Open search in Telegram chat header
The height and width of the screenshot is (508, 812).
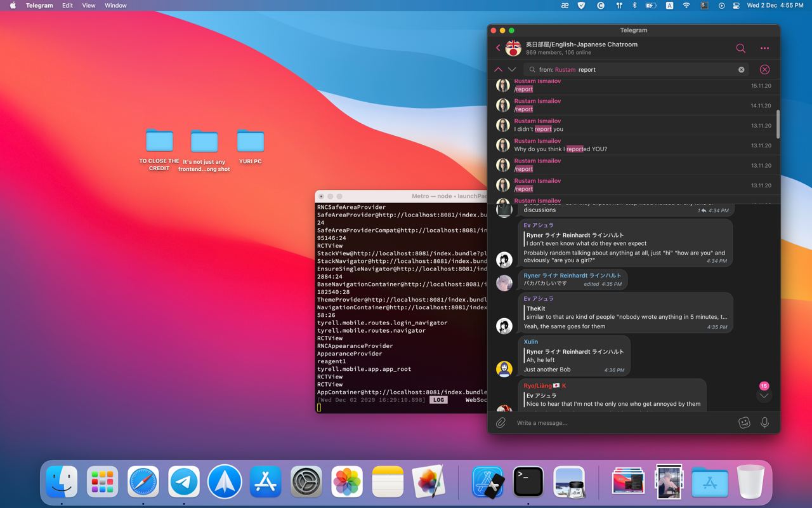point(740,48)
